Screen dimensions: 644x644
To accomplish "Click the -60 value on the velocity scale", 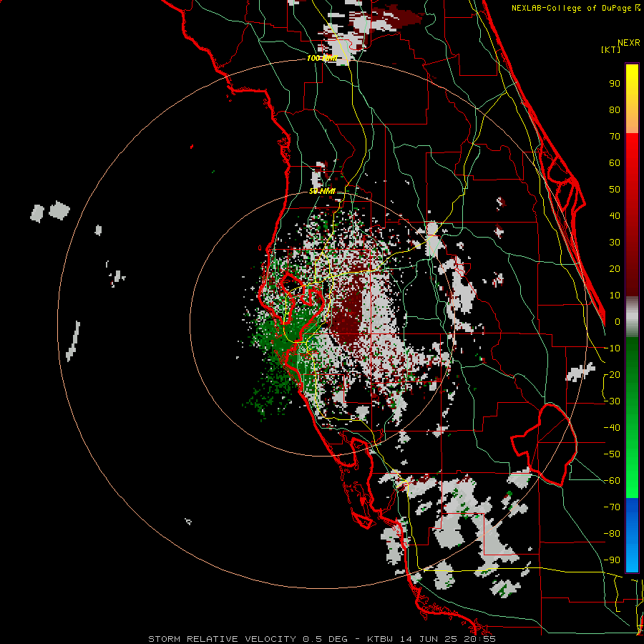I will pyautogui.click(x=612, y=481).
